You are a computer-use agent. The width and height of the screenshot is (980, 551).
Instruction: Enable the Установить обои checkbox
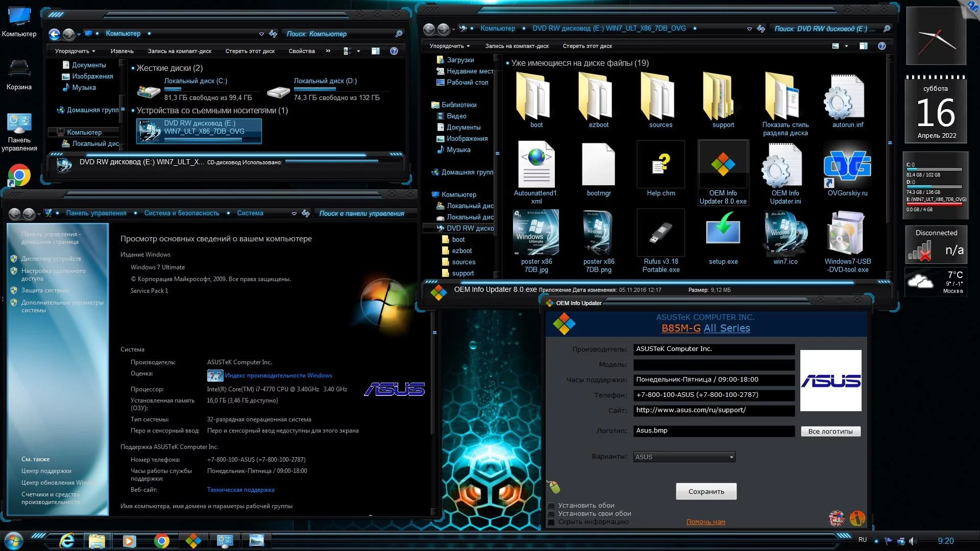point(551,506)
